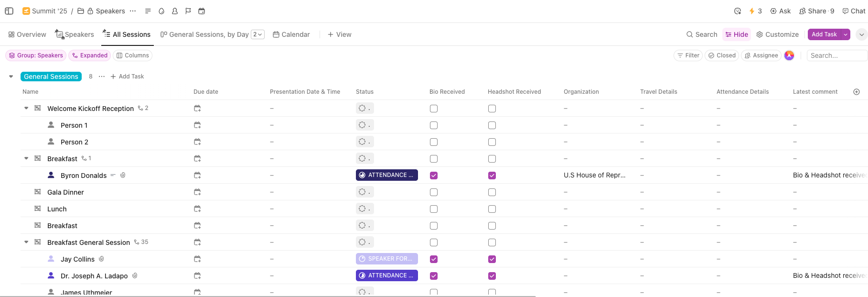The image size is (868, 297).
Task: Uncheck Headshot Received for Jay Collins
Action: (x=492, y=259)
